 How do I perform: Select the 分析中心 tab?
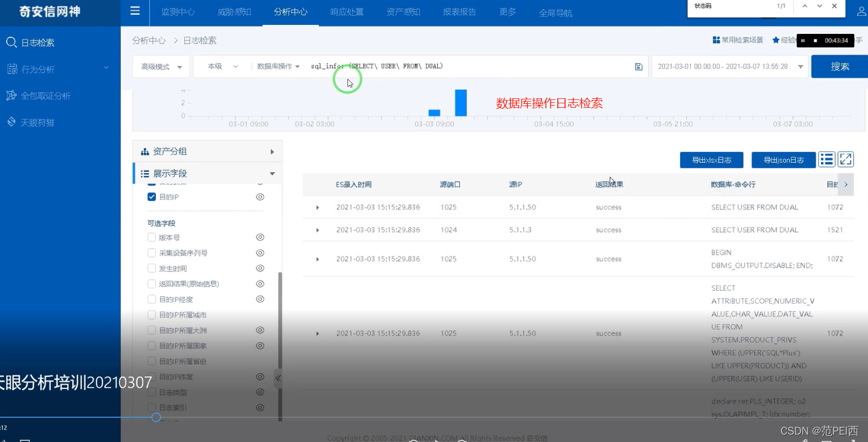[x=290, y=12]
